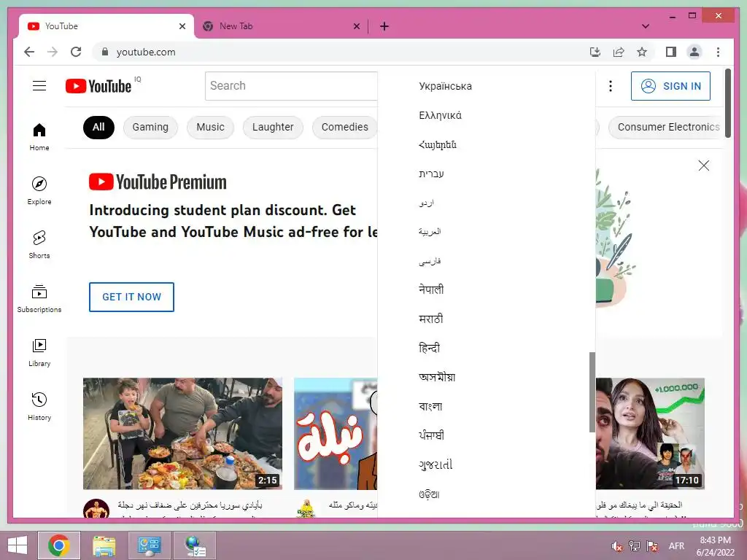Bookmark this page with the star
Image resolution: width=747 pixels, height=560 pixels.
click(642, 52)
